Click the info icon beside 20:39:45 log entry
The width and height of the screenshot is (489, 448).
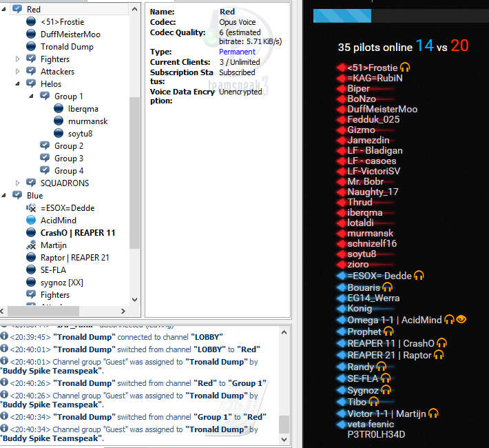tap(4, 336)
